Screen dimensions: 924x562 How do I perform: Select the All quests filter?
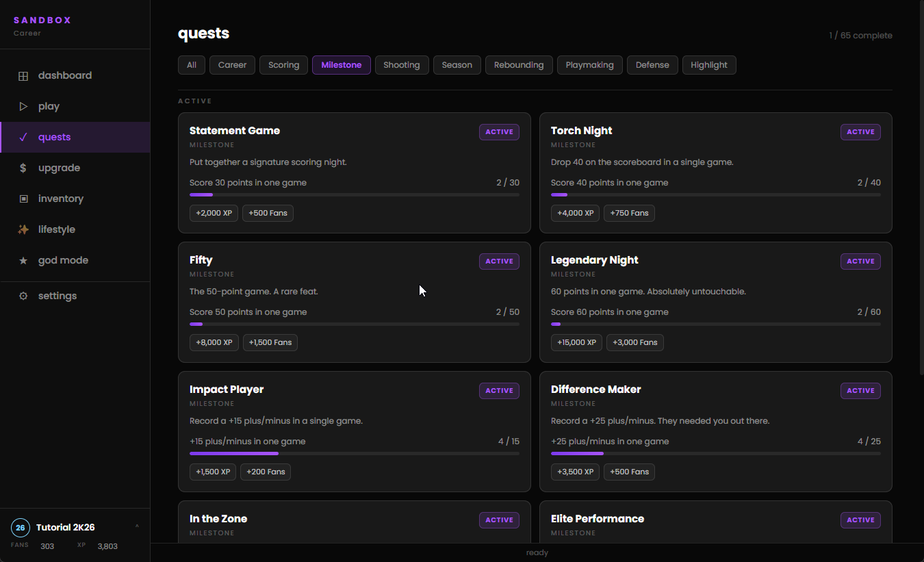pos(192,65)
